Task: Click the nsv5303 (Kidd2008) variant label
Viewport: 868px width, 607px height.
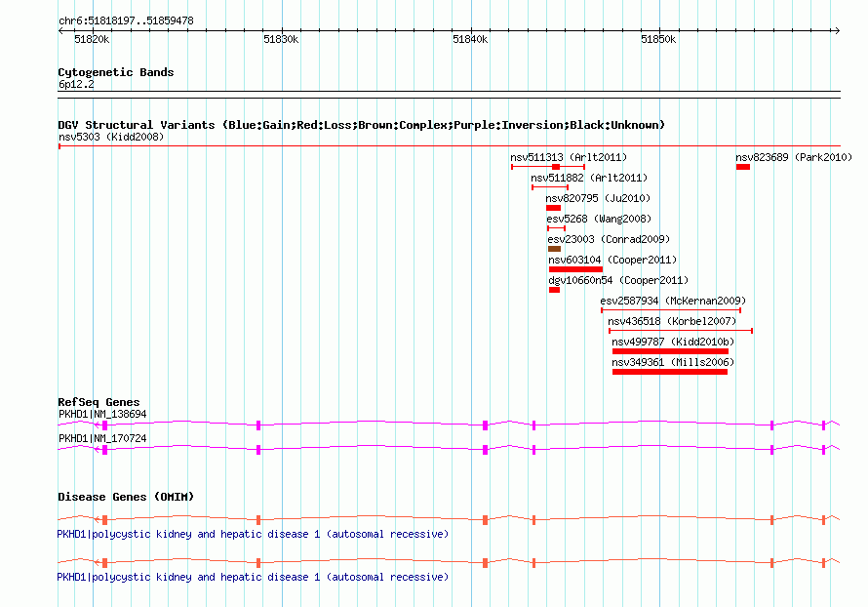Action: [x=111, y=137]
